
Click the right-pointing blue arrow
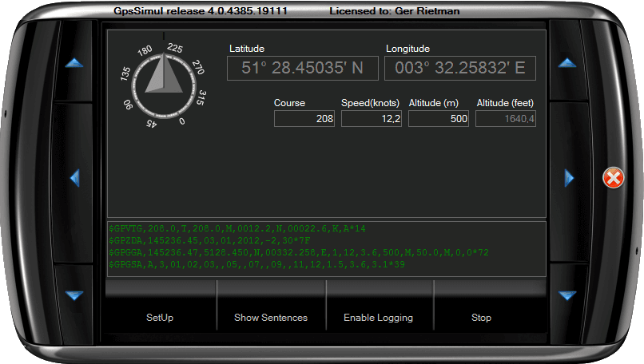569,178
